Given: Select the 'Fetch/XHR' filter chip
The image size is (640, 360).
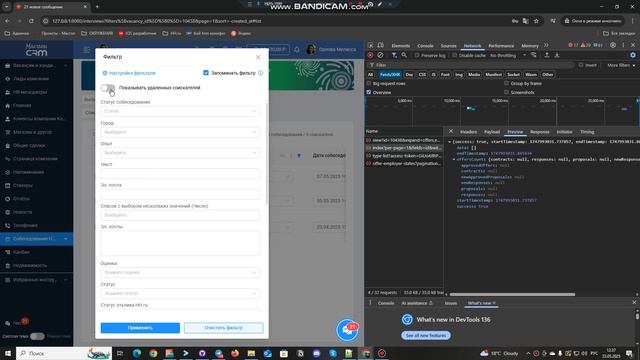Looking at the screenshot, I should click(390, 75).
